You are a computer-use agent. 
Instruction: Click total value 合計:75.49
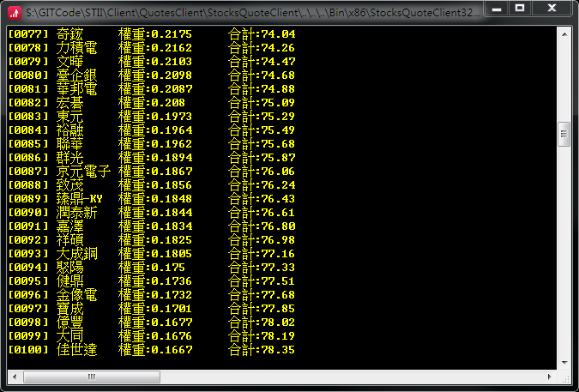262,130
